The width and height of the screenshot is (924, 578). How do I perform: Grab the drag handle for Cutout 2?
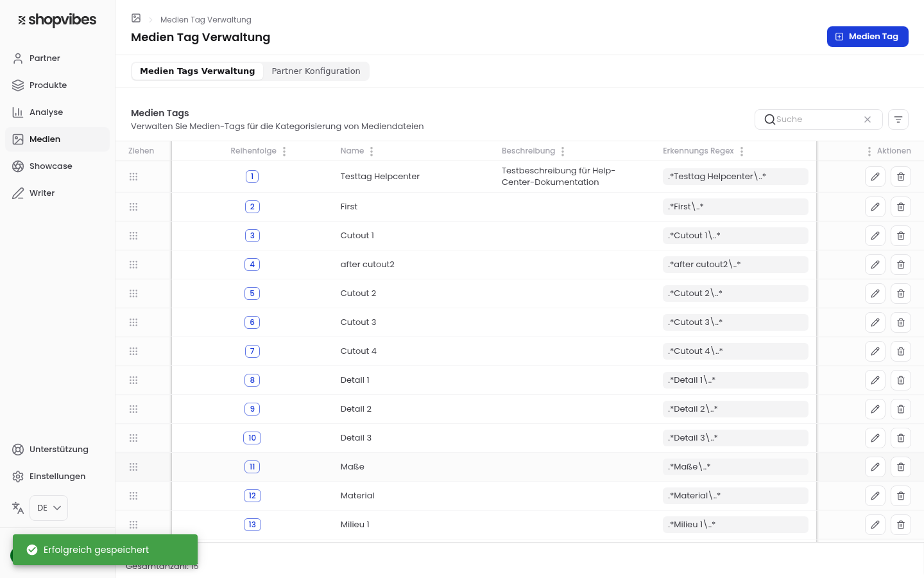(x=133, y=293)
